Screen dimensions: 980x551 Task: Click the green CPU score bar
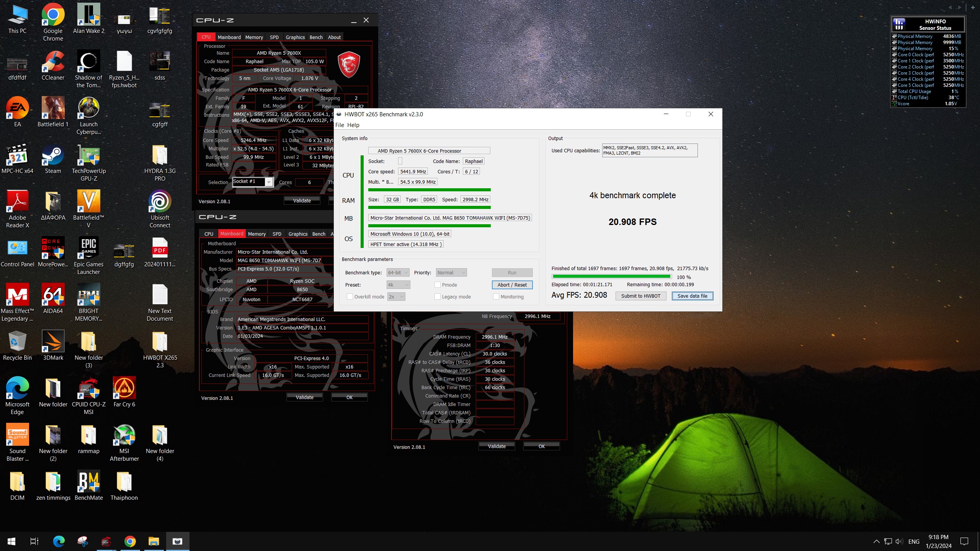429,190
